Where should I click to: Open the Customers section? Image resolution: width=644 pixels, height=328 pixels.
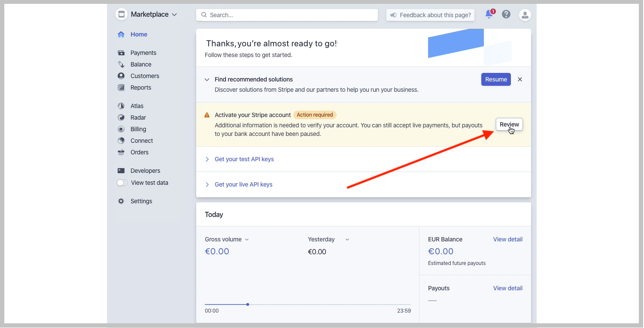coord(145,76)
